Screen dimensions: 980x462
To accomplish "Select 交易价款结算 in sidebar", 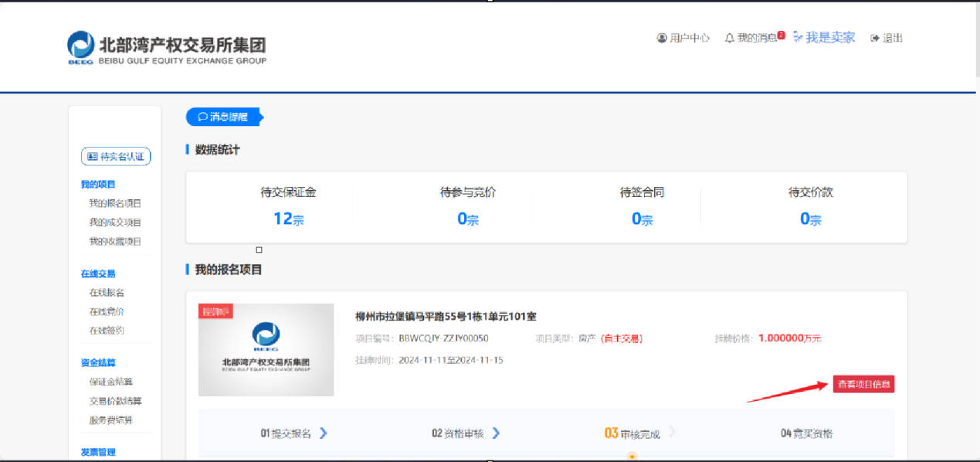I will click(x=115, y=401).
